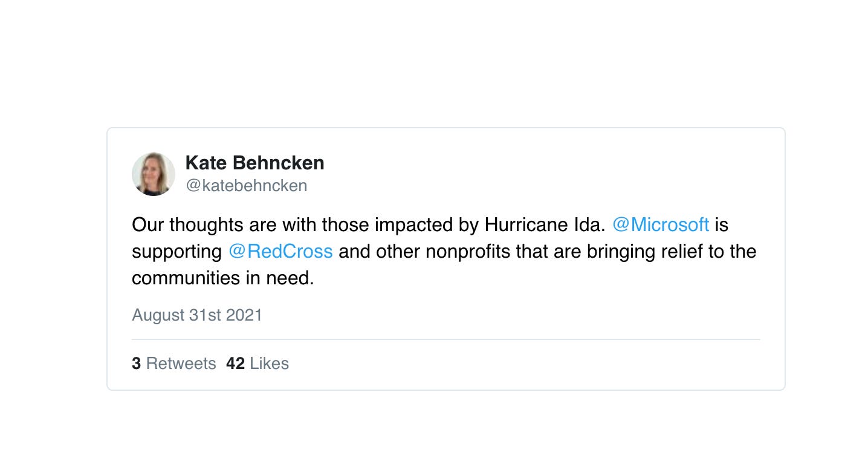868x467 pixels.
Task: Click the retweet count number 3
Action: 135,363
